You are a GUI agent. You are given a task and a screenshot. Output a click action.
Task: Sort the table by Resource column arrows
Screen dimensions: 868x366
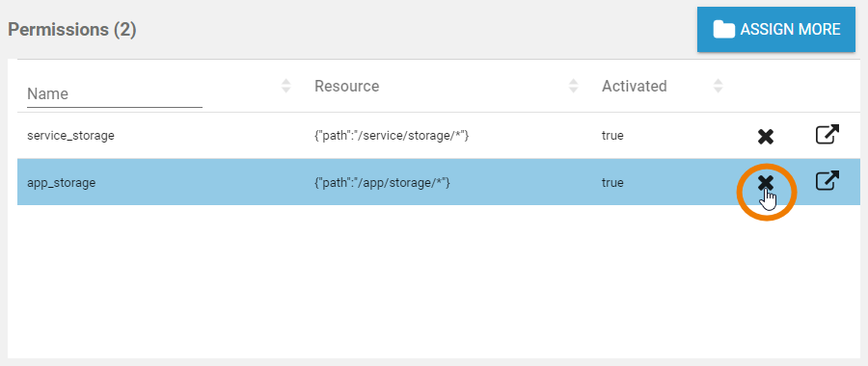pos(574,86)
